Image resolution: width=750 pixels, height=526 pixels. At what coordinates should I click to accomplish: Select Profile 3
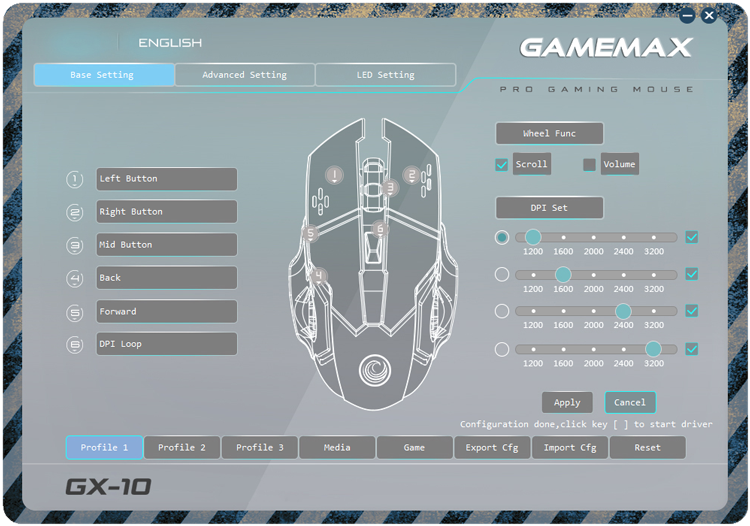260,448
